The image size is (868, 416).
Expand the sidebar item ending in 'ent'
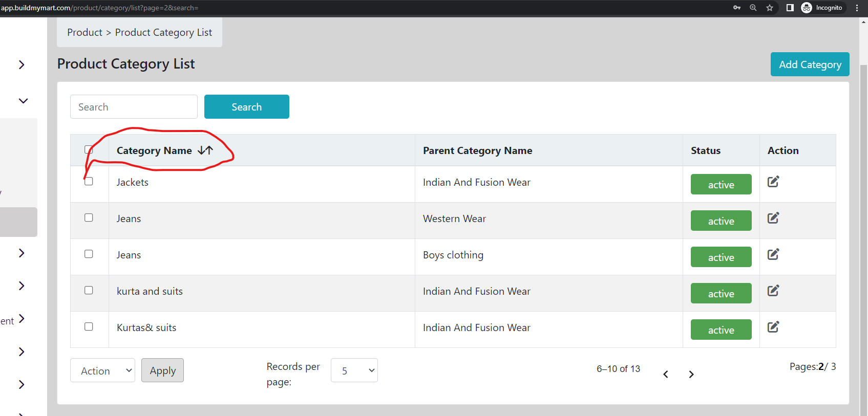tap(22, 319)
